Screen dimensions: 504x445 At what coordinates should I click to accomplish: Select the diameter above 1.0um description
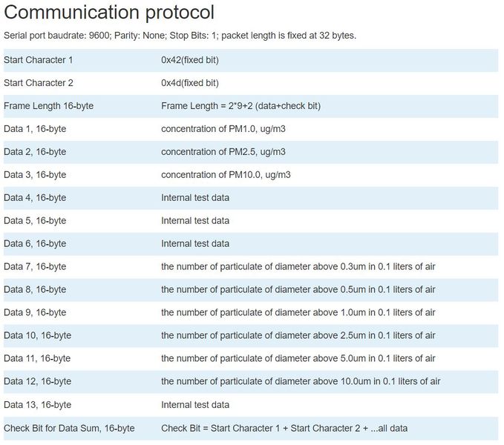tap(298, 312)
